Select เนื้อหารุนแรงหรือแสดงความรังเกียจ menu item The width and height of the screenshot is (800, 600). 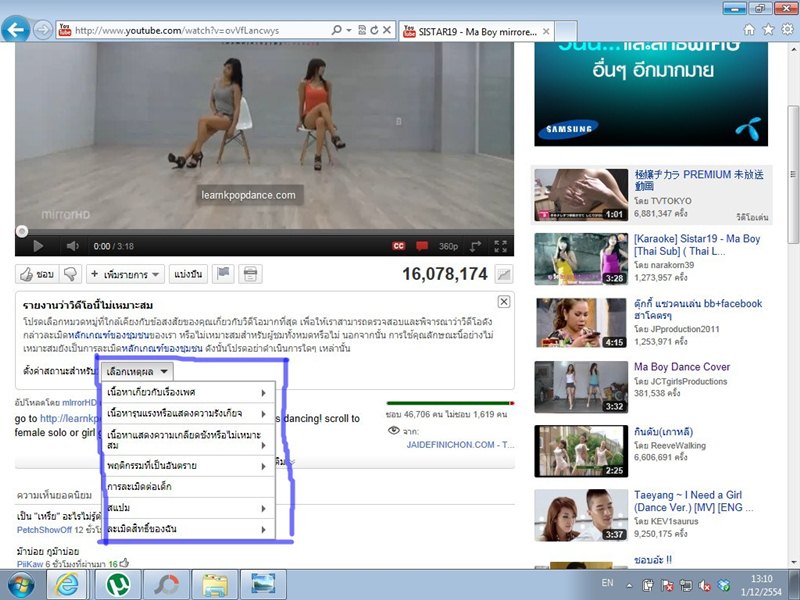pos(188,413)
